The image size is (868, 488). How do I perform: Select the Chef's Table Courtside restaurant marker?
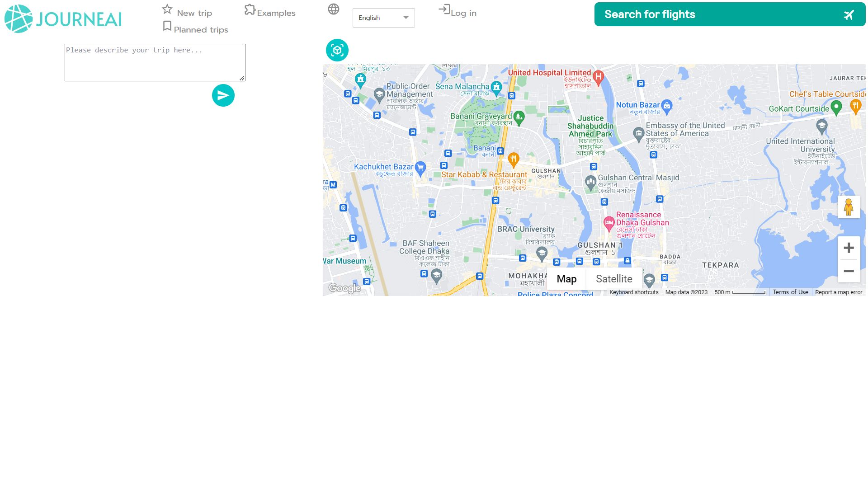tap(855, 107)
